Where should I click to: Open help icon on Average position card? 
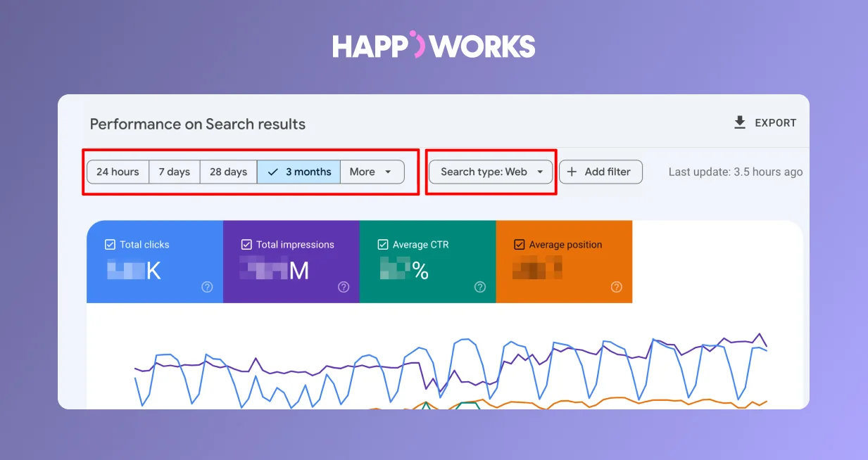click(617, 287)
